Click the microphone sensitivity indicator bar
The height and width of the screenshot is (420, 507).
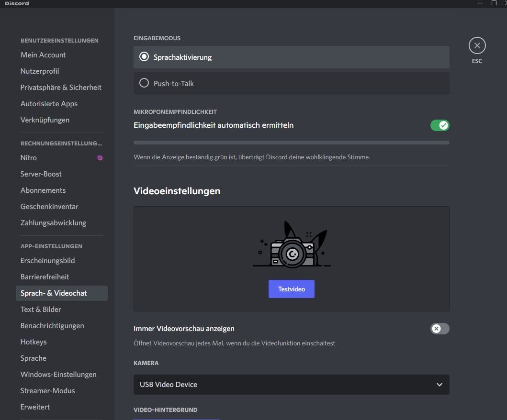tap(292, 143)
